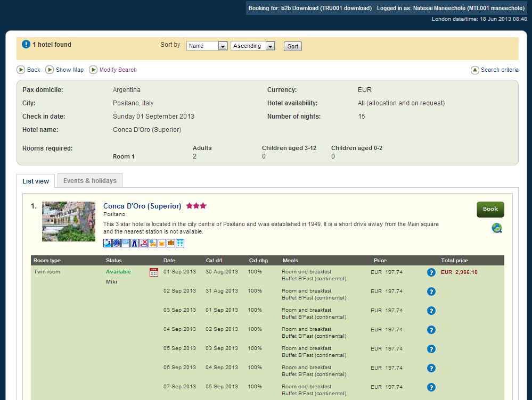Image resolution: width=532 pixels, height=400 pixels.
Task: Click the luggage suitcase amenity icon
Action: tap(171, 243)
